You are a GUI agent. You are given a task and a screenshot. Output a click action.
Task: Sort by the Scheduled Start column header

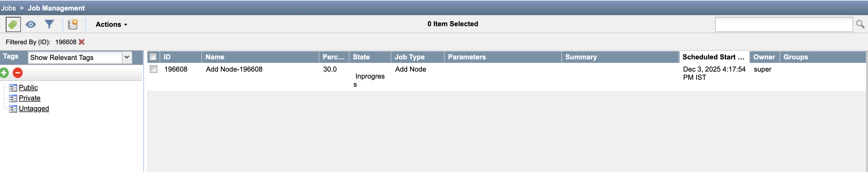714,57
